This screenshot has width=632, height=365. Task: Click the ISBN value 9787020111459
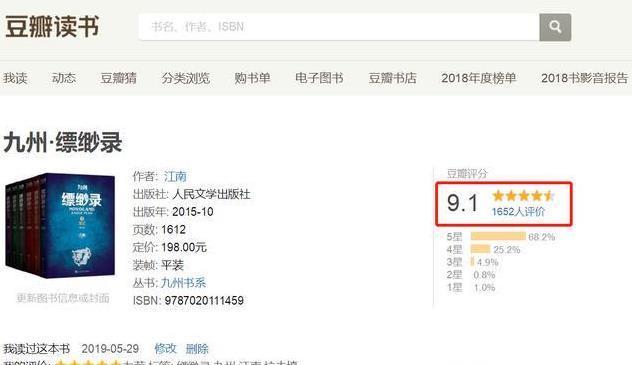(204, 301)
